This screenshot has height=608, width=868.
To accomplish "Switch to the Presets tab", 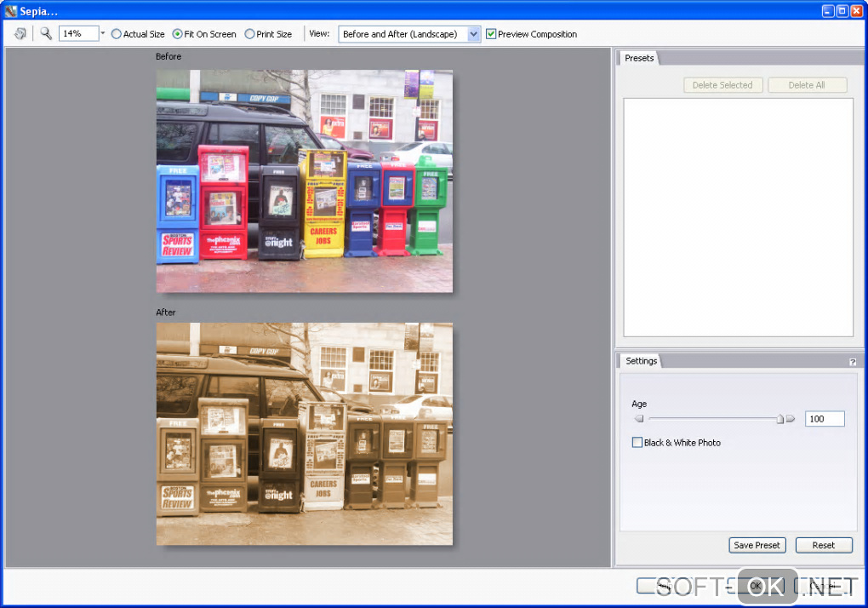I will point(639,58).
